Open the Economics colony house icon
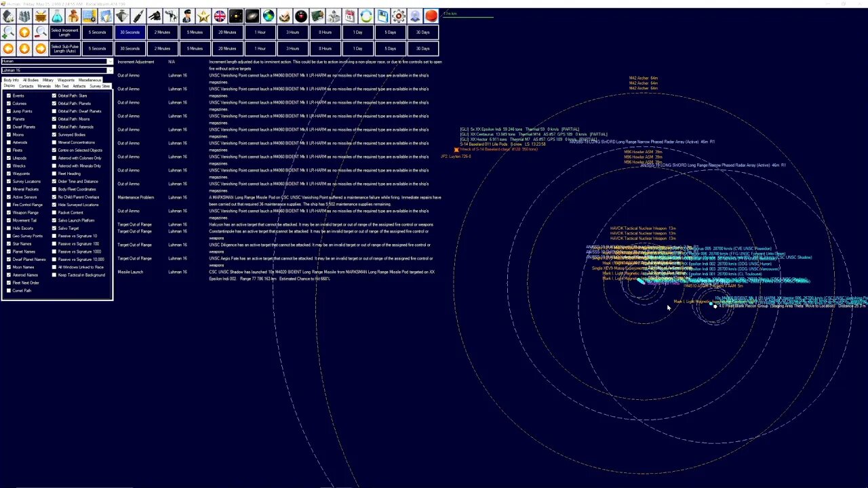This screenshot has height=488, width=868. click(x=8, y=16)
